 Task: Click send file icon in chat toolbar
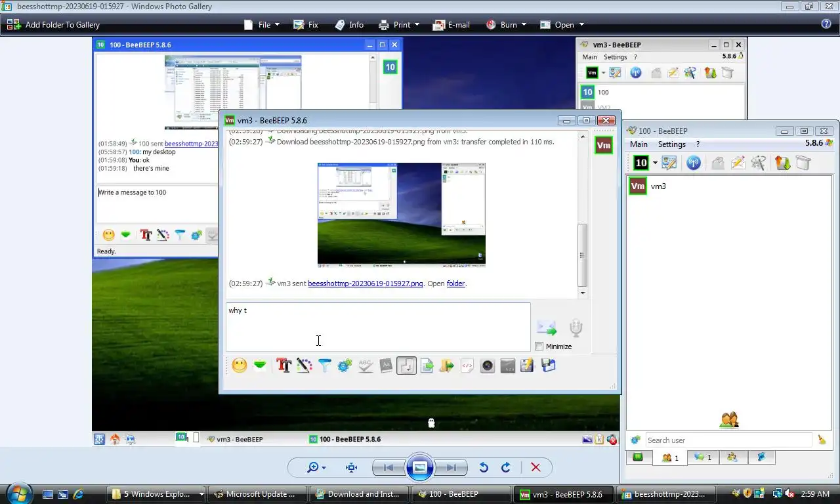coord(427,366)
